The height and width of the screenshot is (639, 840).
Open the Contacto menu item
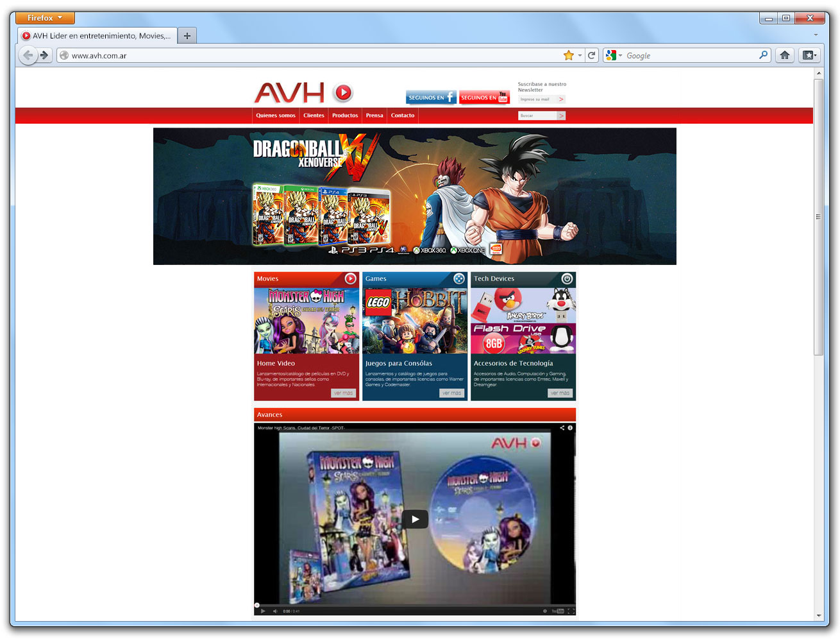click(403, 115)
